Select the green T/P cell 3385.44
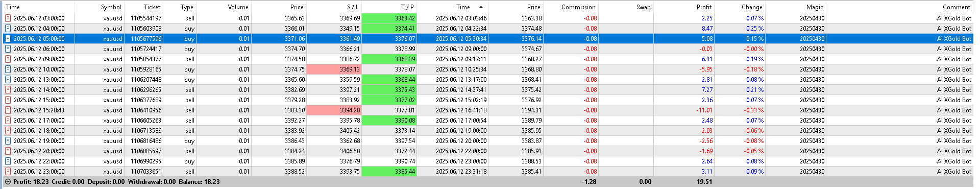The width and height of the screenshot is (980, 189). click(389, 172)
